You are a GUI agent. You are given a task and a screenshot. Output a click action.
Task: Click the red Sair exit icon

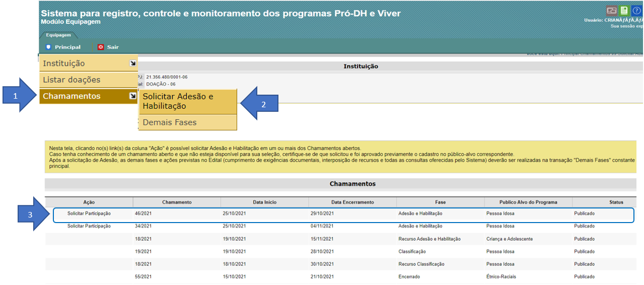point(101,47)
